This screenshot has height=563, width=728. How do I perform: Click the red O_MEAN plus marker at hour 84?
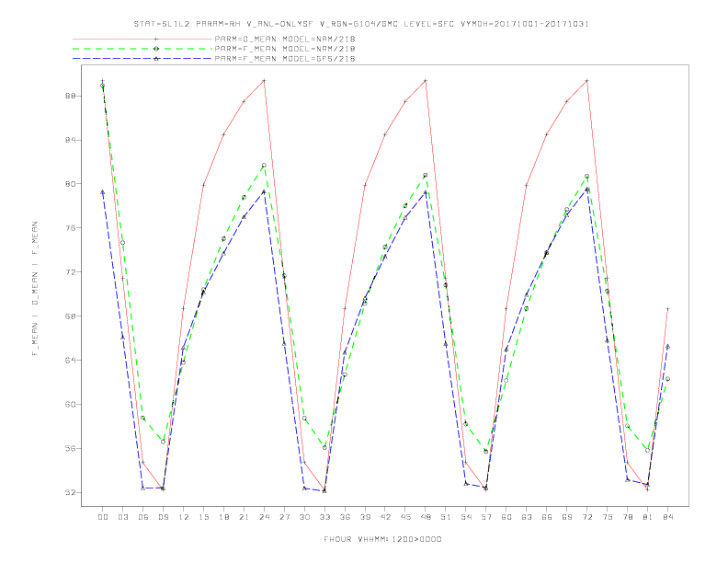point(667,309)
